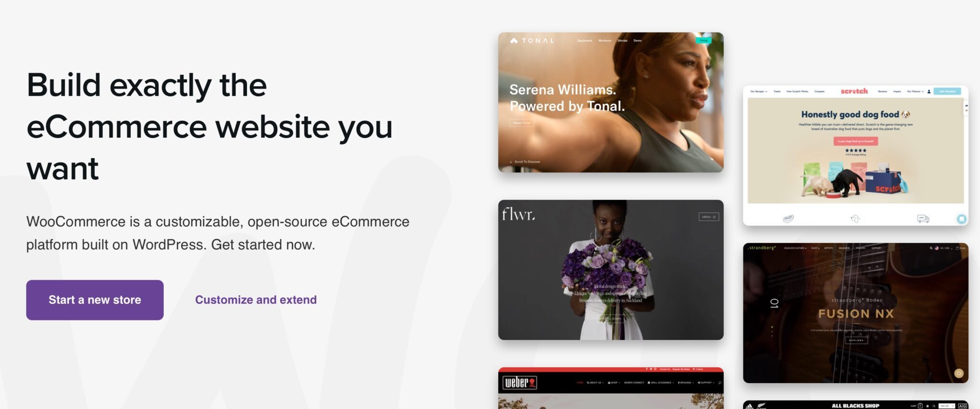Viewport: 980px width, 409px height.
Task: Click the flwr. logo
Action: [518, 214]
